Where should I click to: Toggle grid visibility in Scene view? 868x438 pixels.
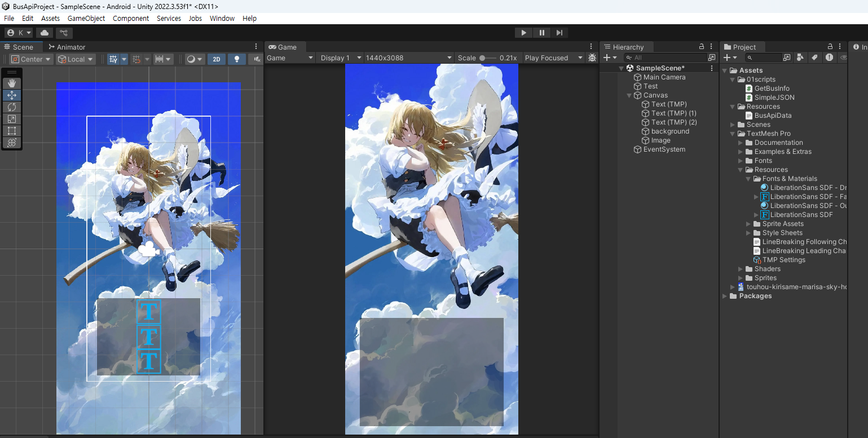pyautogui.click(x=113, y=59)
